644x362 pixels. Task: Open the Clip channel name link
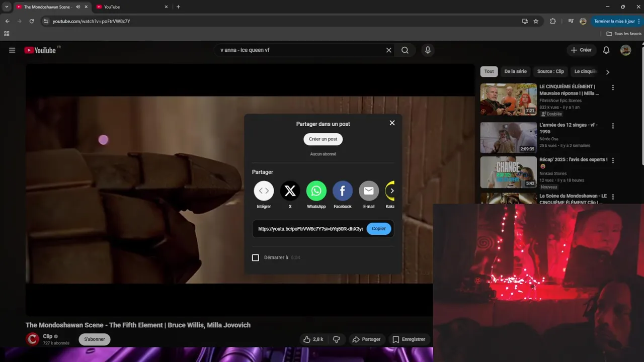[x=48, y=336]
